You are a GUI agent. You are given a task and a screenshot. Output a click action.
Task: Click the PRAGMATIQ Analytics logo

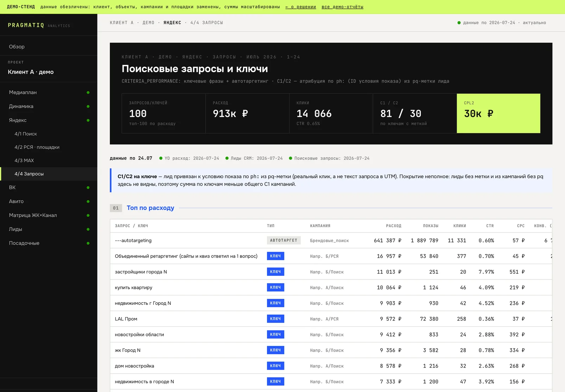click(x=39, y=25)
